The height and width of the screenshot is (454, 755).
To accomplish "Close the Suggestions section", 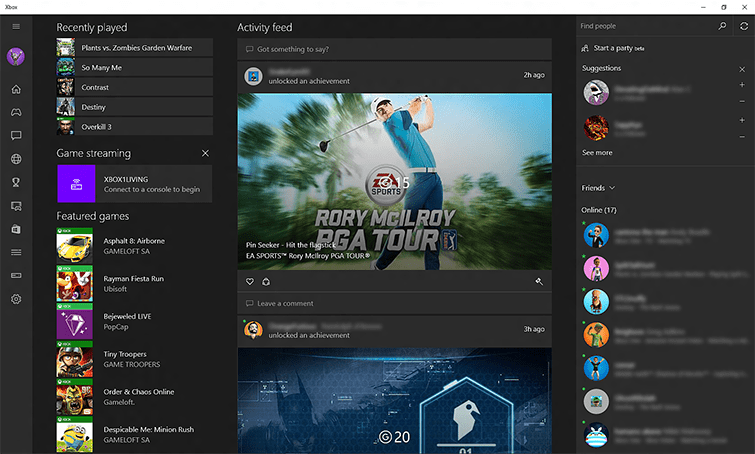I will click(x=742, y=69).
